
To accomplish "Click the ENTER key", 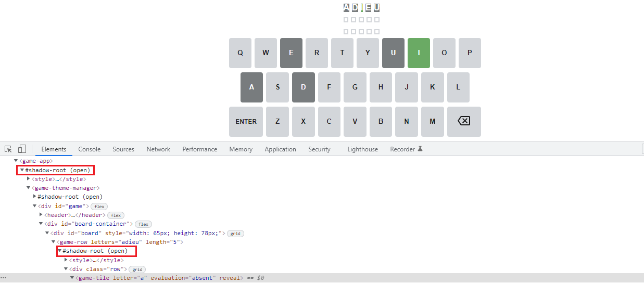I will click(x=246, y=121).
